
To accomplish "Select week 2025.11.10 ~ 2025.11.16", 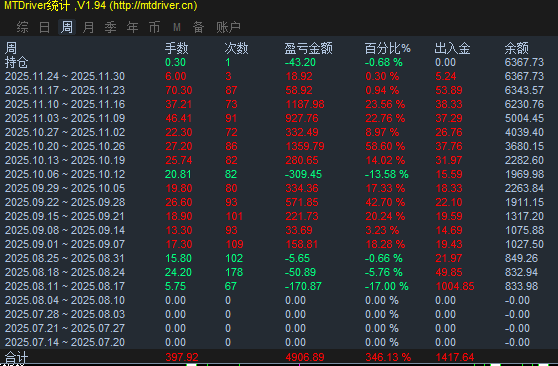I will [65, 104].
